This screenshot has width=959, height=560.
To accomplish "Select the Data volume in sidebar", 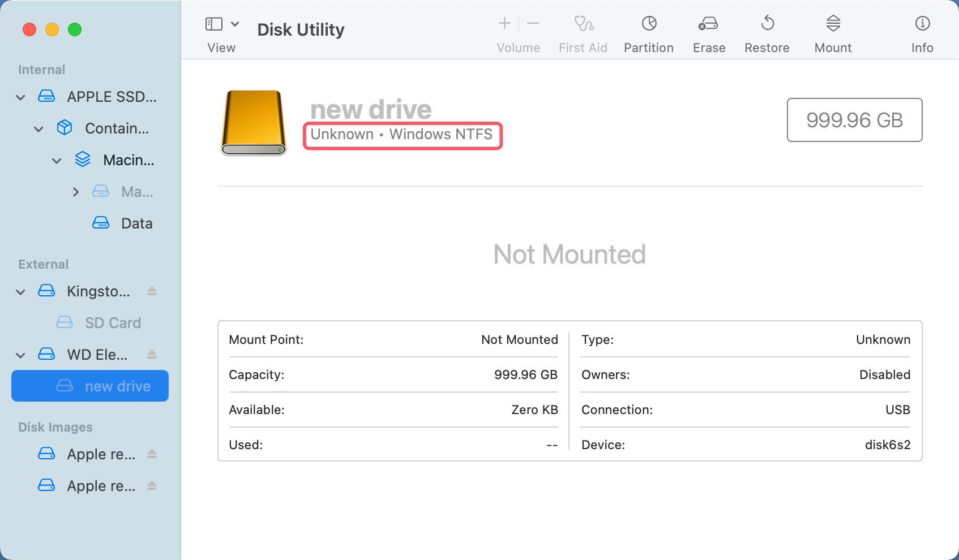I will point(136,223).
